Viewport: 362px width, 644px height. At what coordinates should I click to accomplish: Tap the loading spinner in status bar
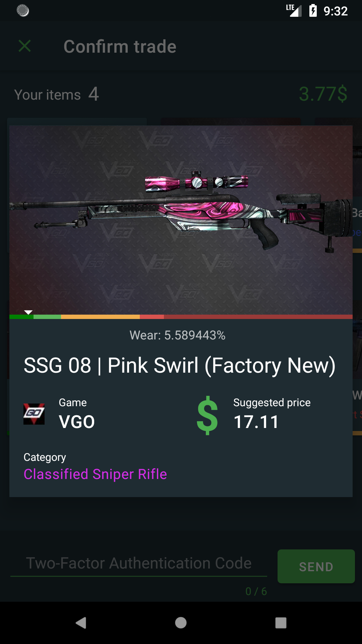(23, 11)
